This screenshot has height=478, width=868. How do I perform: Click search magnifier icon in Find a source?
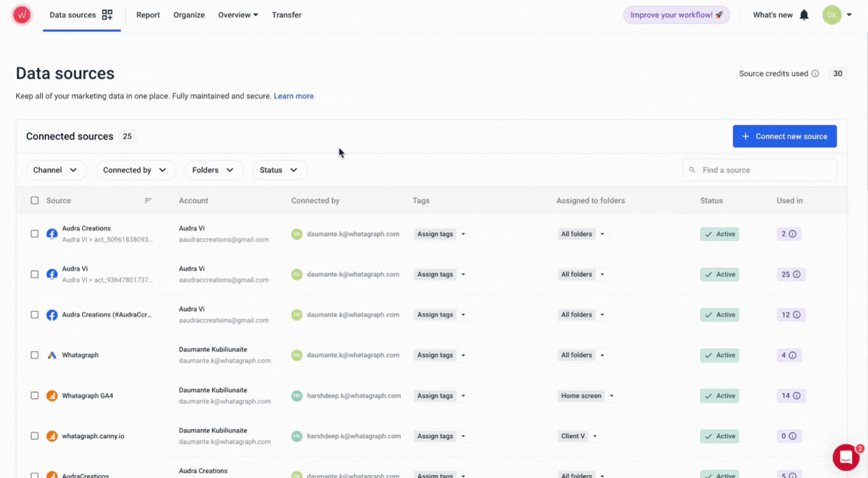pos(692,170)
